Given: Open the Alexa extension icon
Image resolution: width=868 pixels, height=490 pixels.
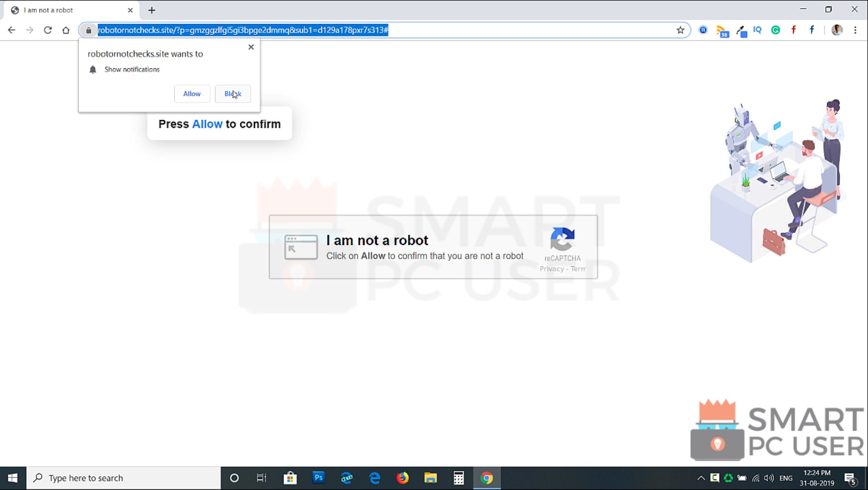Looking at the screenshot, I should (x=703, y=30).
